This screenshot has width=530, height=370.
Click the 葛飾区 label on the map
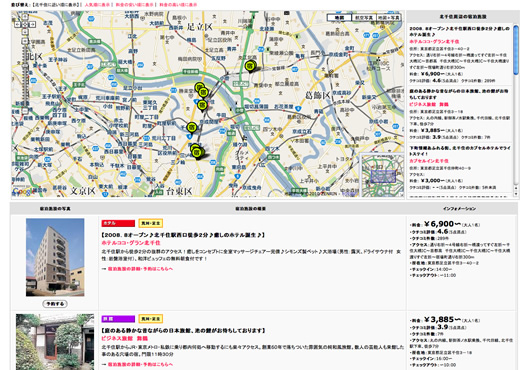(x=318, y=96)
